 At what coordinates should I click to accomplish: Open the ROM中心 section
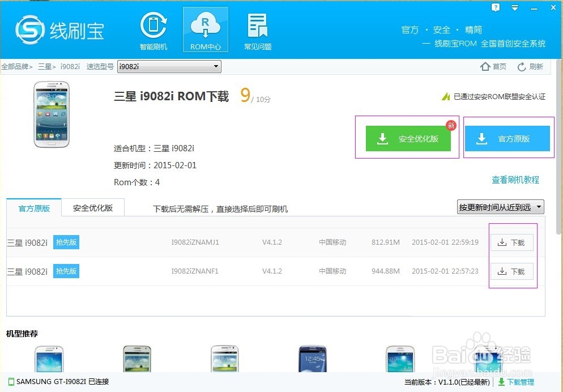pos(206,30)
